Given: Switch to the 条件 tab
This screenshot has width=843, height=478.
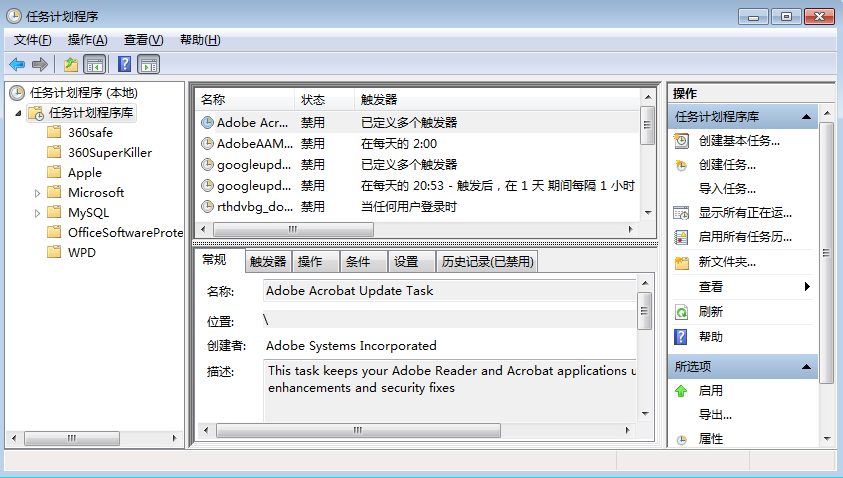Looking at the screenshot, I should 364,262.
